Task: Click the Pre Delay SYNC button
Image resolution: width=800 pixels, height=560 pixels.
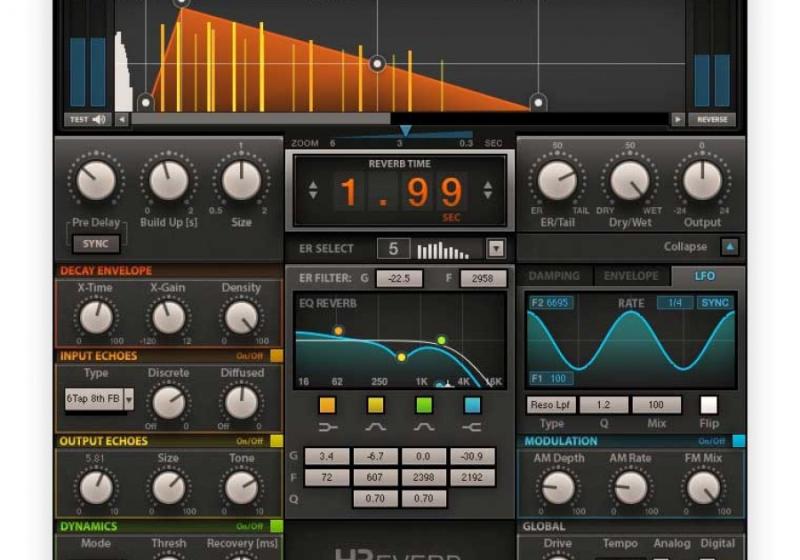Action: [96, 243]
